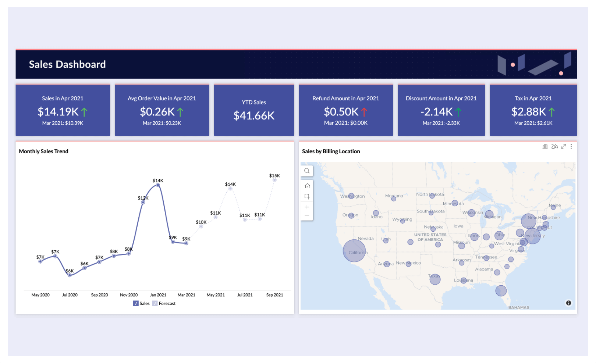Show the map info icon

coord(568,303)
